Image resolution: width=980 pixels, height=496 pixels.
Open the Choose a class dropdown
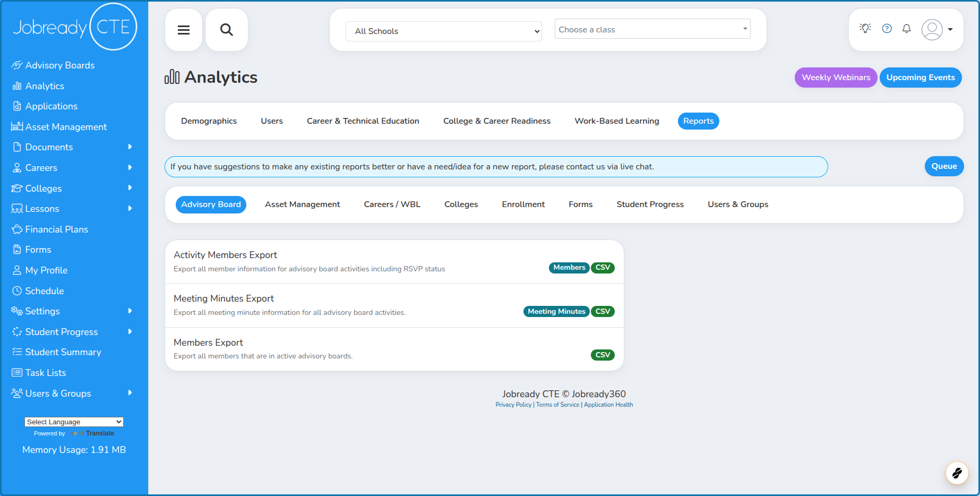point(652,29)
